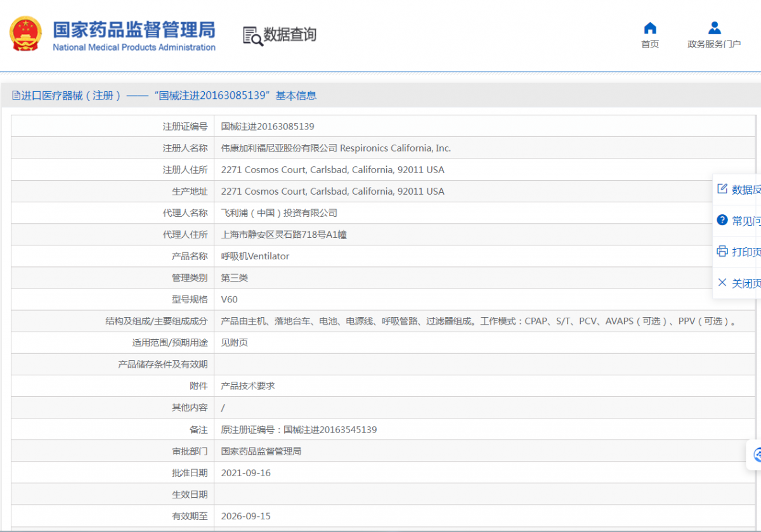Click 有效期至 row label
This screenshot has width=761, height=532.
(x=190, y=516)
